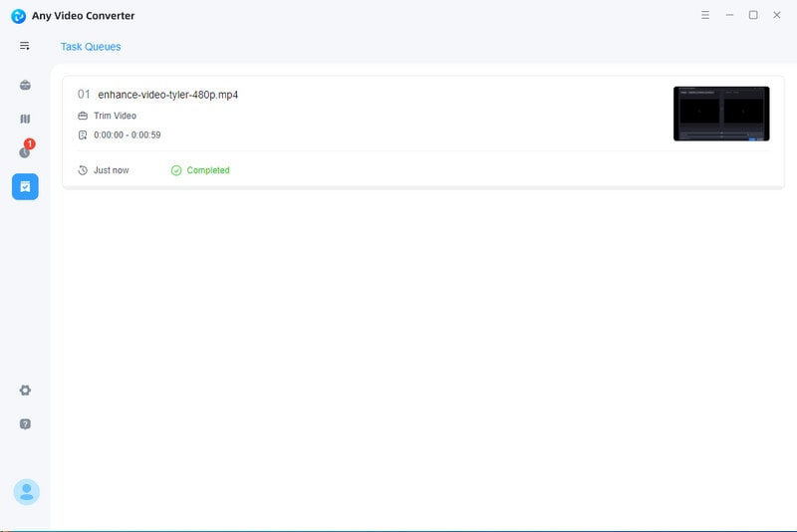Select the Task Queues header tab

(x=91, y=47)
